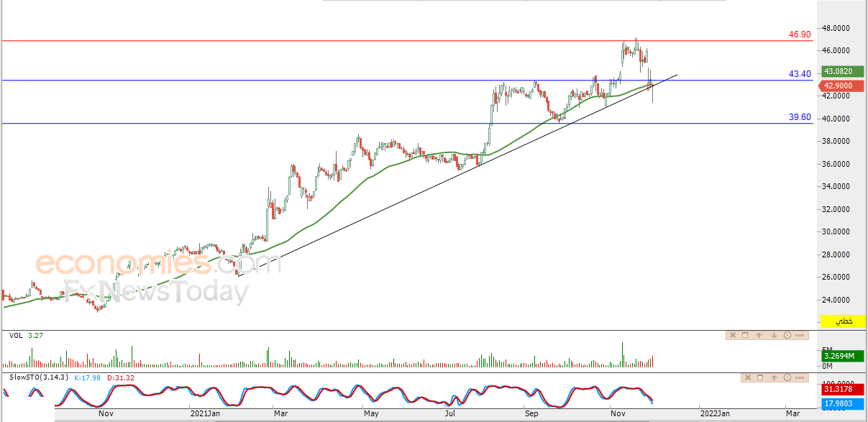Image resolution: width=868 pixels, height=422 pixels.
Task: Close the SlowSTO indicator panel
Action: 749,377
